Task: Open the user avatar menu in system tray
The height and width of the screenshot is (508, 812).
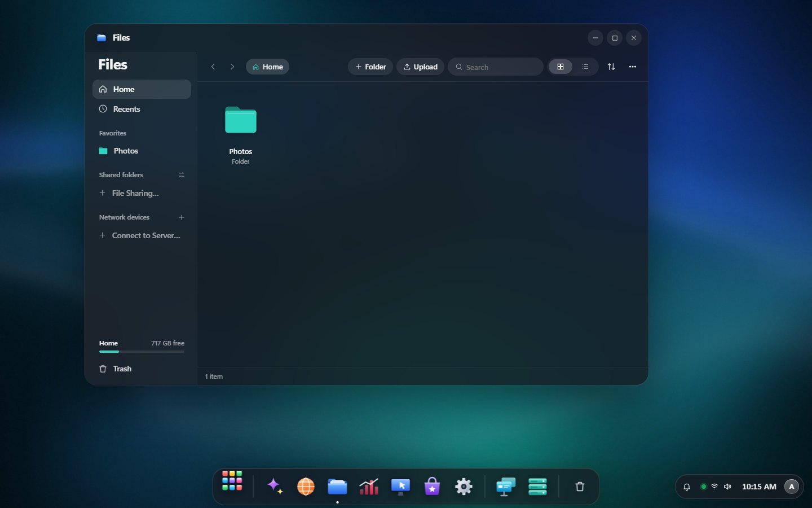Action: pos(792,487)
